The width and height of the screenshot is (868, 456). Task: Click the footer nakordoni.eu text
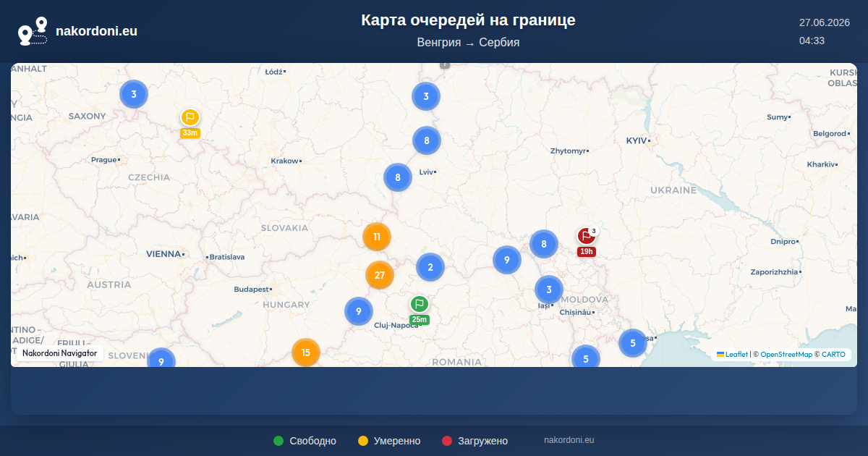pyautogui.click(x=569, y=440)
